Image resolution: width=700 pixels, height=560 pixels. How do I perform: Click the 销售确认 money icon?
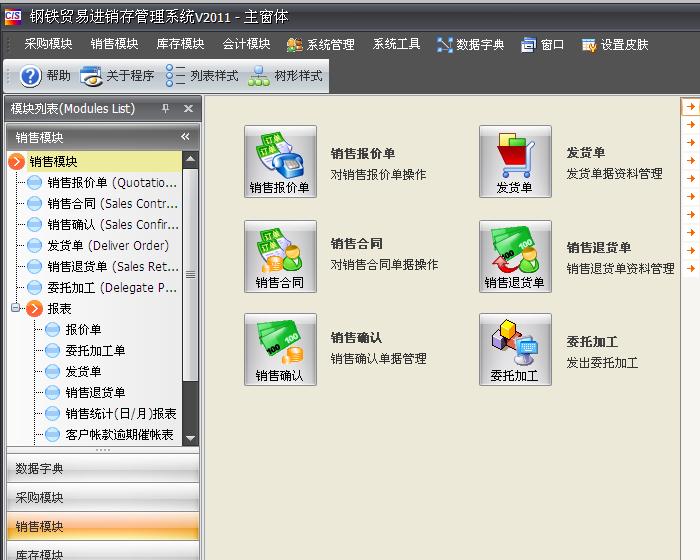pyautogui.click(x=280, y=349)
